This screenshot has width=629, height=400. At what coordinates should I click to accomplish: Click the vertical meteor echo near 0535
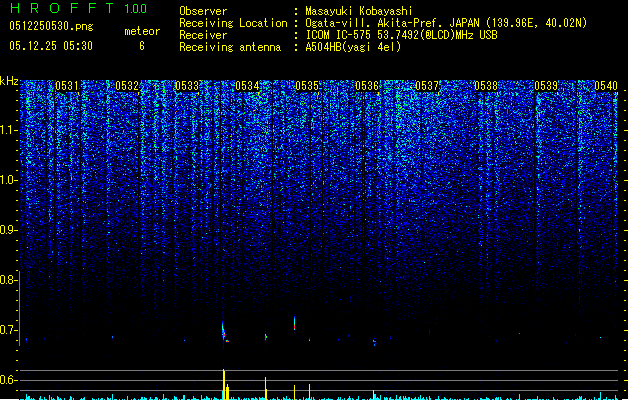click(x=294, y=323)
